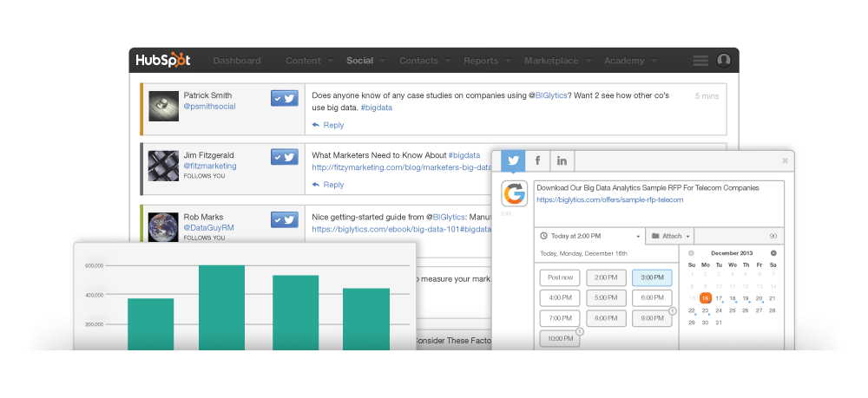This screenshot has height=398, width=868.
Task: Open the @psmithsocial handle link
Action: click(x=209, y=106)
